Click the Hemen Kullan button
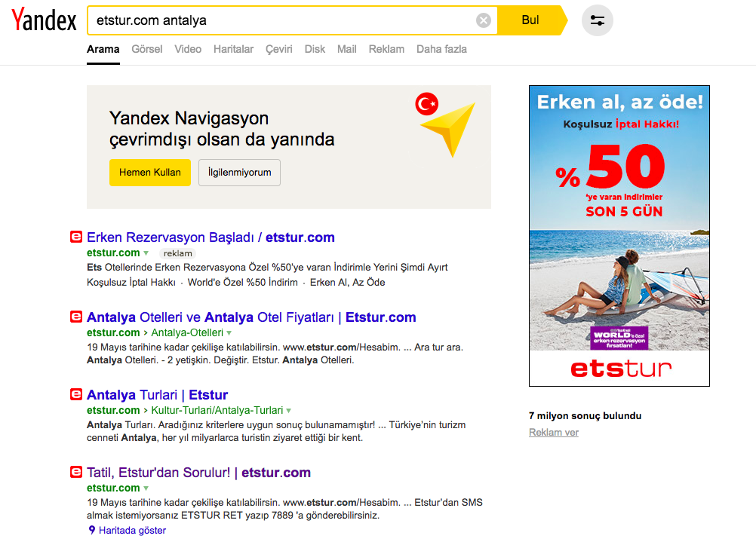The image size is (756, 545). click(150, 173)
